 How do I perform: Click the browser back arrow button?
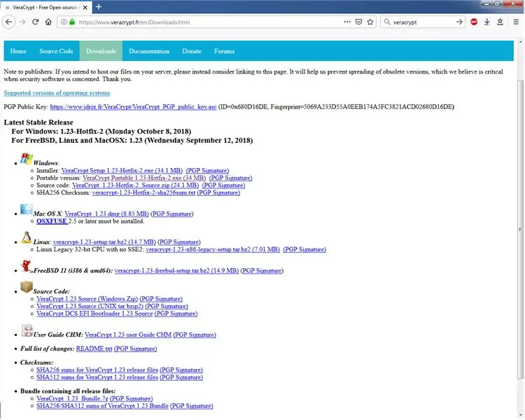pos(9,22)
